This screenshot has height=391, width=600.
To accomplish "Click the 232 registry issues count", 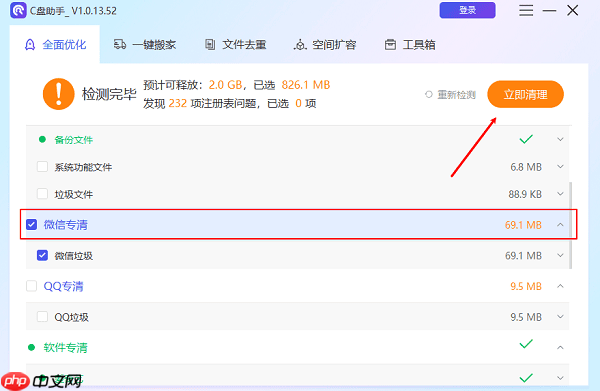I will (x=178, y=103).
